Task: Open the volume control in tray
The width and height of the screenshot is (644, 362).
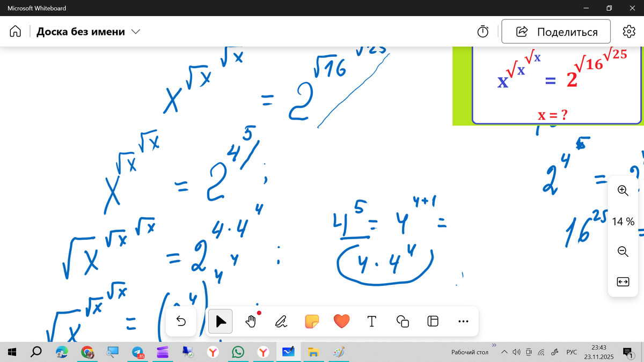Action: (x=516, y=352)
